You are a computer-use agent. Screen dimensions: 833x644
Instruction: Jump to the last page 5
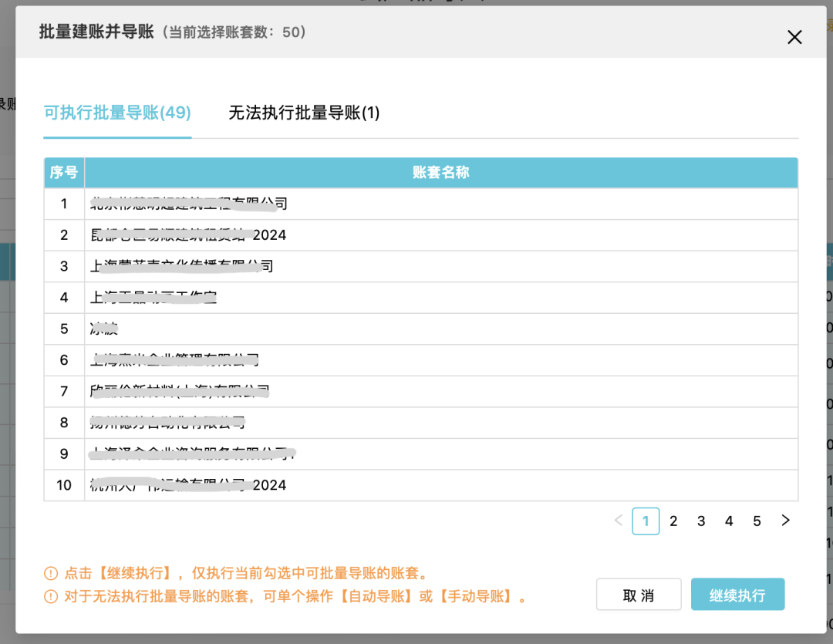tap(757, 521)
